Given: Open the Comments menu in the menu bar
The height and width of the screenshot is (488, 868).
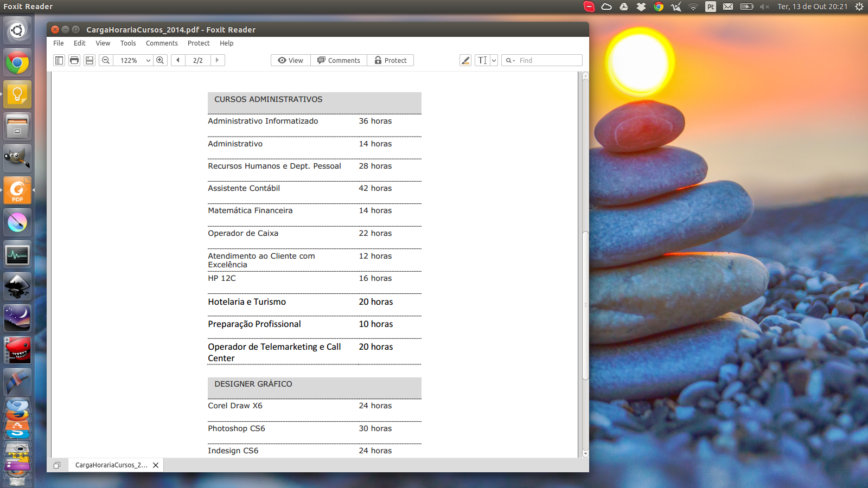Looking at the screenshot, I should pyautogui.click(x=161, y=43).
